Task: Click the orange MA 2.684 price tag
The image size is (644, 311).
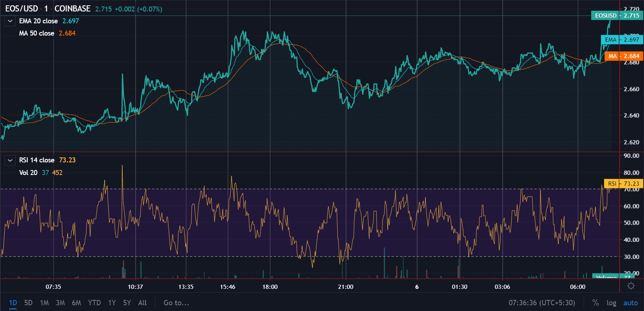Action: coord(624,56)
